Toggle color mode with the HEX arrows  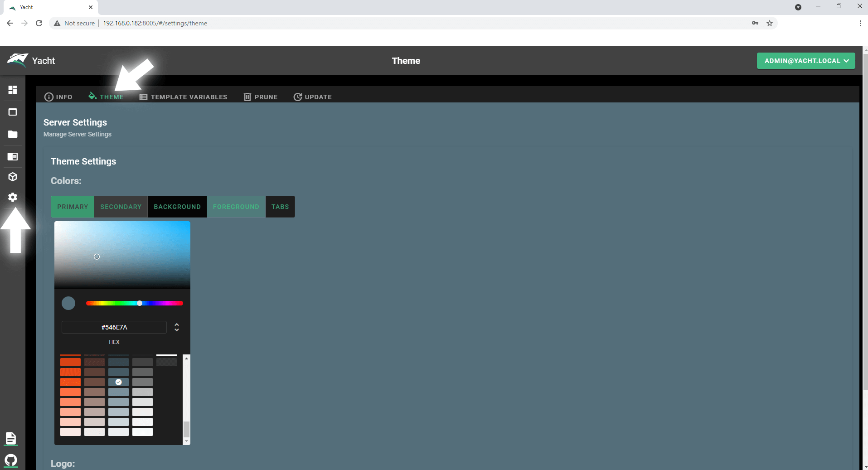point(177,327)
